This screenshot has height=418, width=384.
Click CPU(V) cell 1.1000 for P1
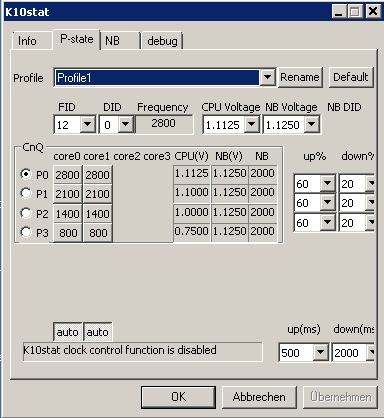pos(192,193)
